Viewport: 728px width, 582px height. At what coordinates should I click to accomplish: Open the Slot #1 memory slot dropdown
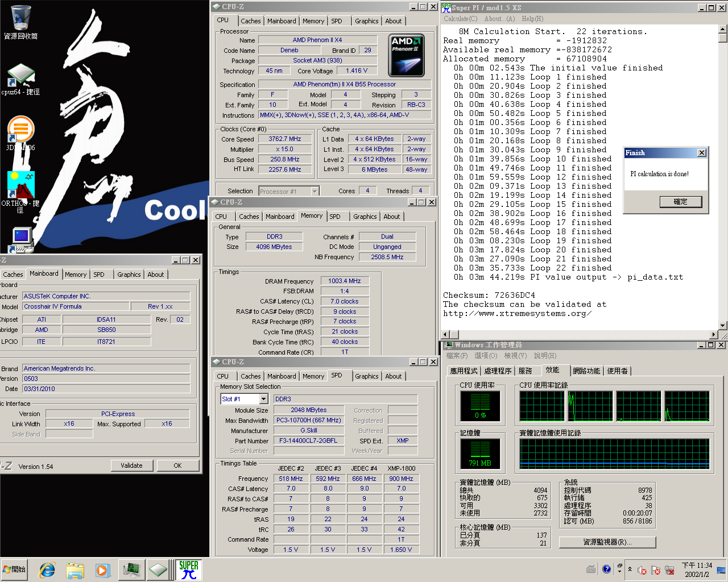pos(263,399)
